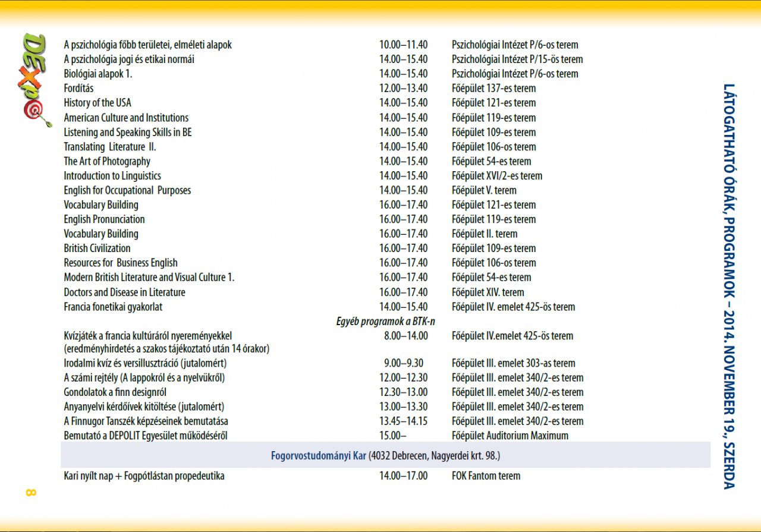Image resolution: width=761 pixels, height=532 pixels.
Task: Click the note "(eredményhirdetés a szakos tájékoztató után 14 órakor)"
Action: [166, 350]
